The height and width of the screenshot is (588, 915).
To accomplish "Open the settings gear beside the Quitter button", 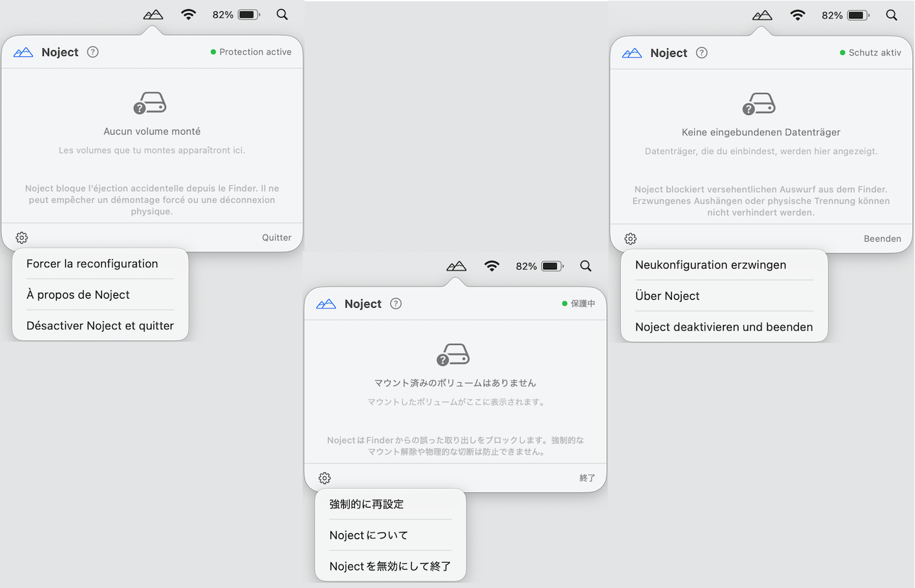I will pos(22,238).
